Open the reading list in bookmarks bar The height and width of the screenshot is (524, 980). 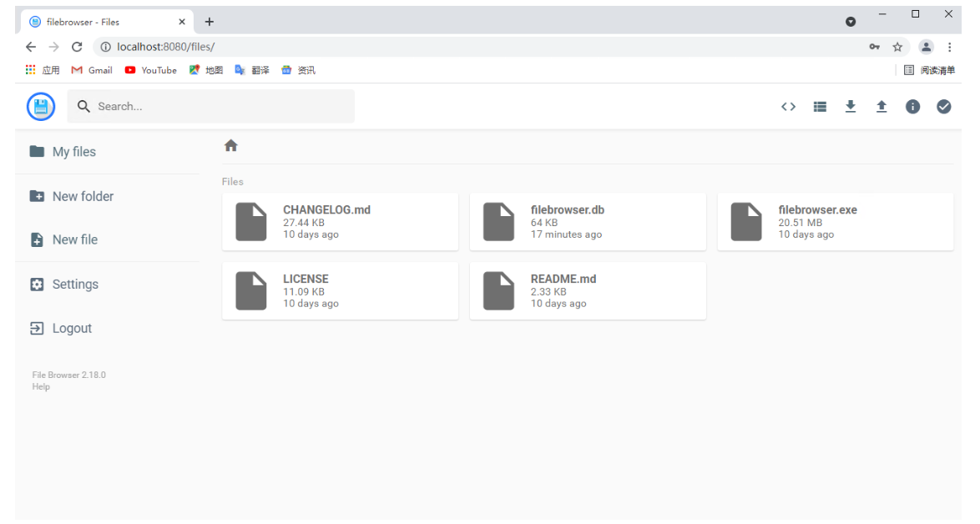coord(929,70)
